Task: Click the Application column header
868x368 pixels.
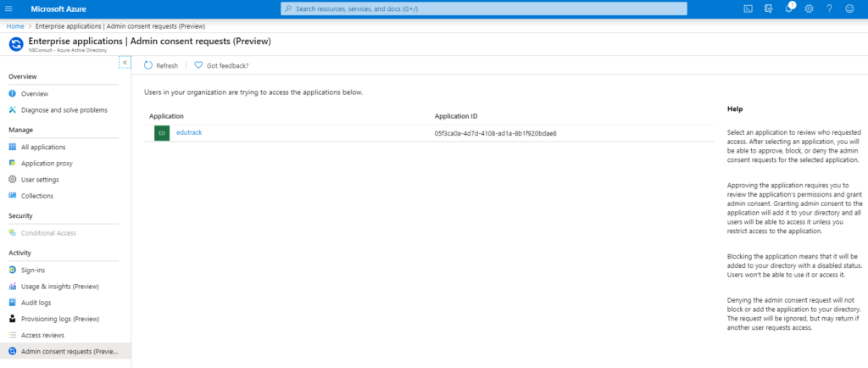Action: pos(167,116)
